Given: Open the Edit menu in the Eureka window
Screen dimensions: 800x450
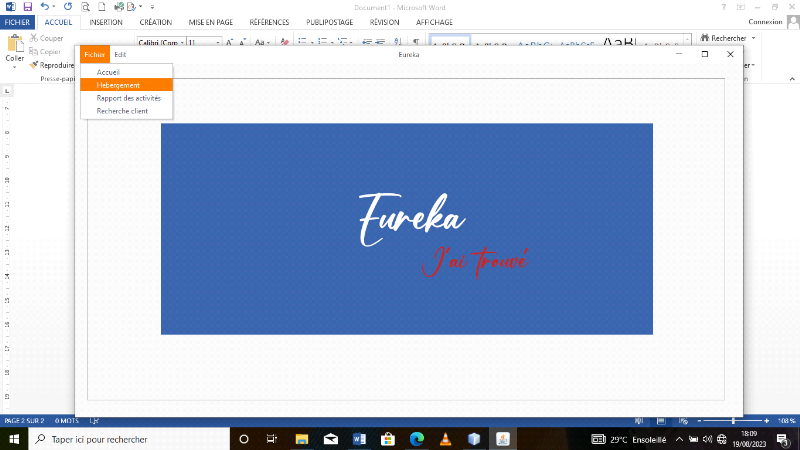Looking at the screenshot, I should 120,54.
